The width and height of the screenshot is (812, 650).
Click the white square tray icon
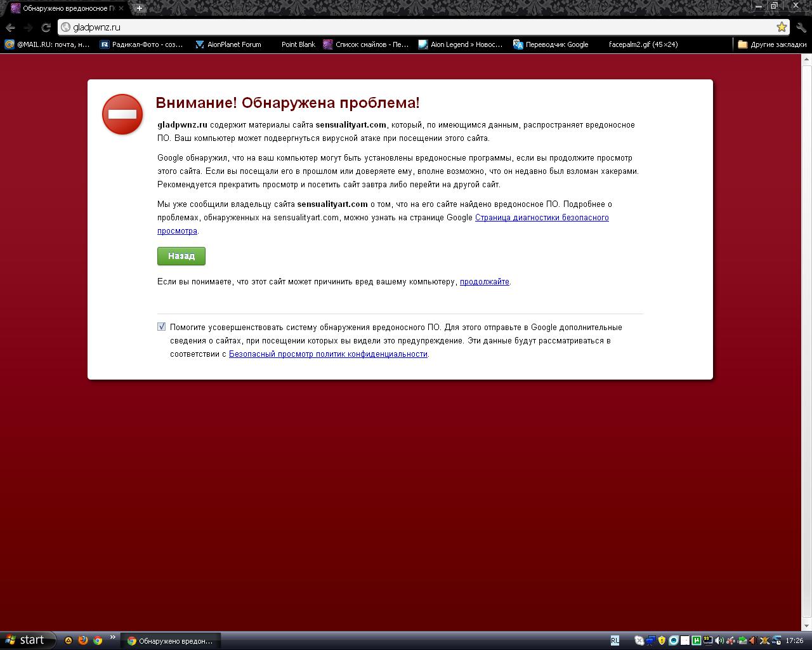tap(685, 640)
